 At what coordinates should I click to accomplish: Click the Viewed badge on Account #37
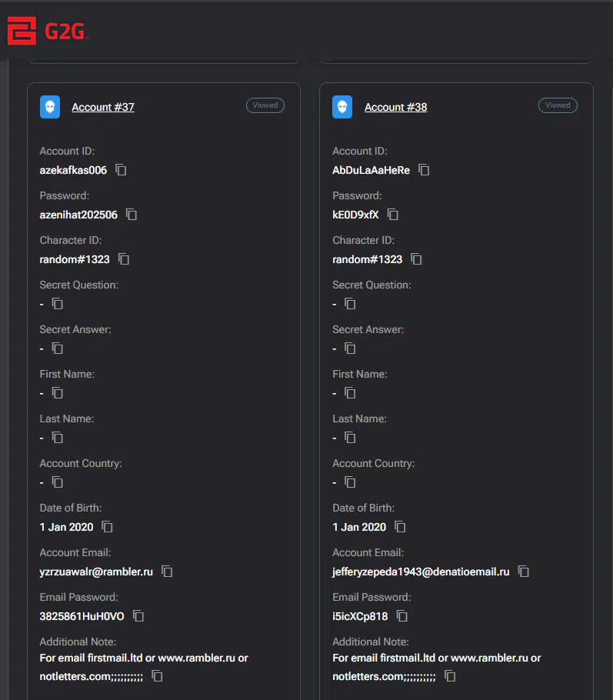pos(265,105)
